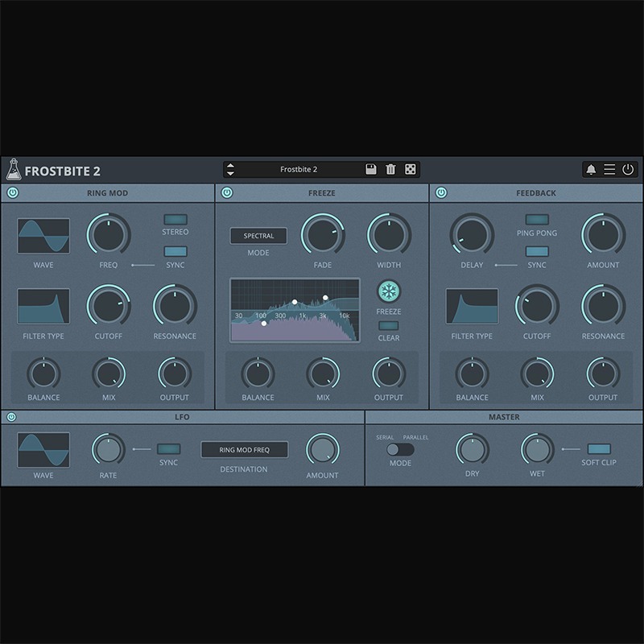This screenshot has width=644, height=644.
Task: Click the Serial label in Master
Action: point(385,437)
